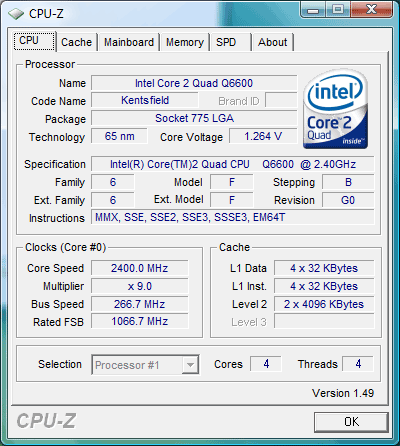Click the CPU-Z chip icon in title bar
400x446 pixels.
[16, 14]
